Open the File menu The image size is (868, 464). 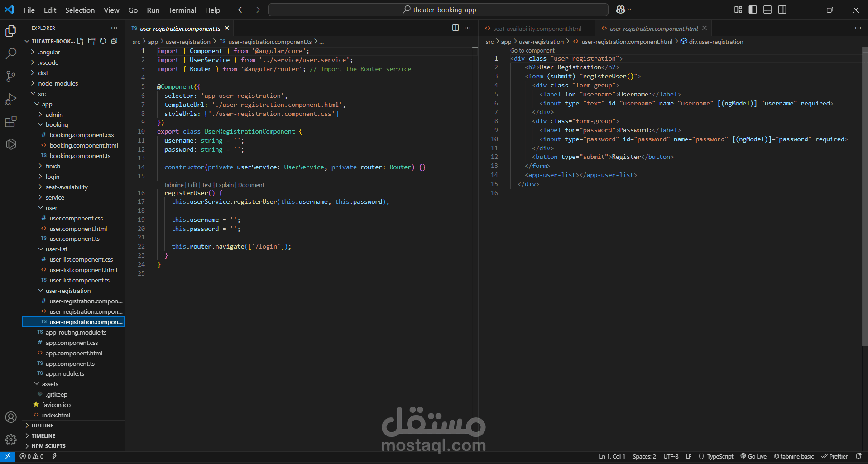[29, 10]
